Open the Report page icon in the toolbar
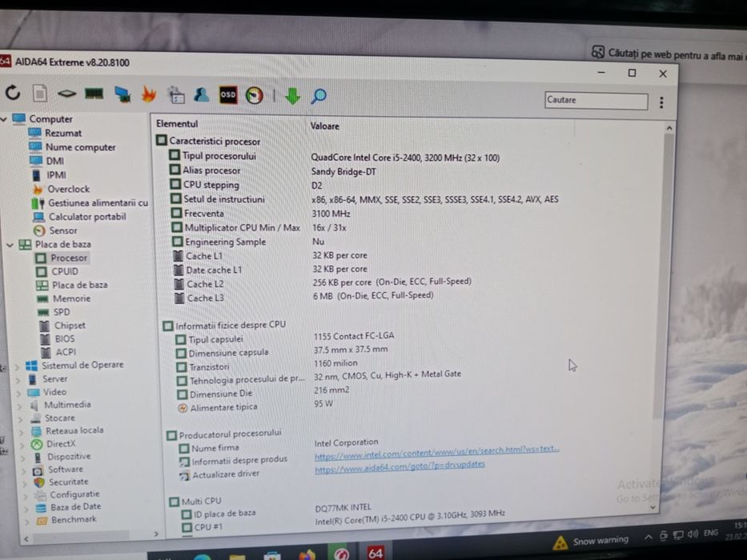Screen dimensions: 747x560 [x=40, y=93]
